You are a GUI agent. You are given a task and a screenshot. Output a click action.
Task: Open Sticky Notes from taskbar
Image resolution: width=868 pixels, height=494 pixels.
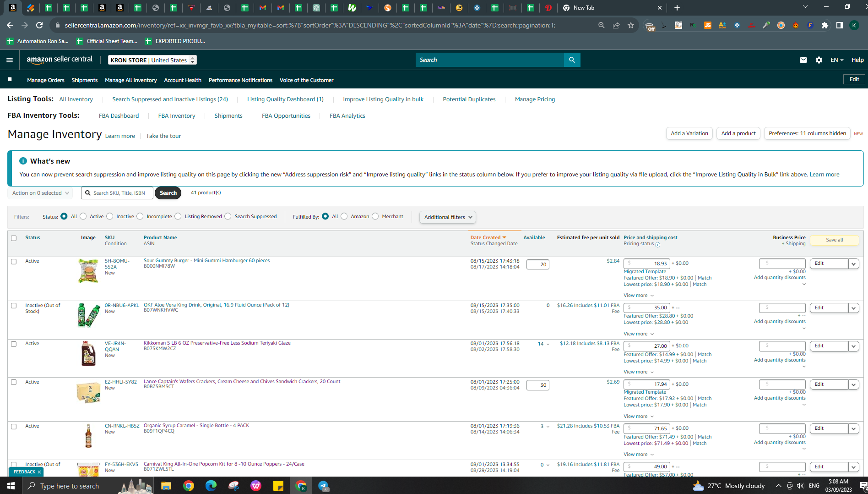pyautogui.click(x=278, y=486)
